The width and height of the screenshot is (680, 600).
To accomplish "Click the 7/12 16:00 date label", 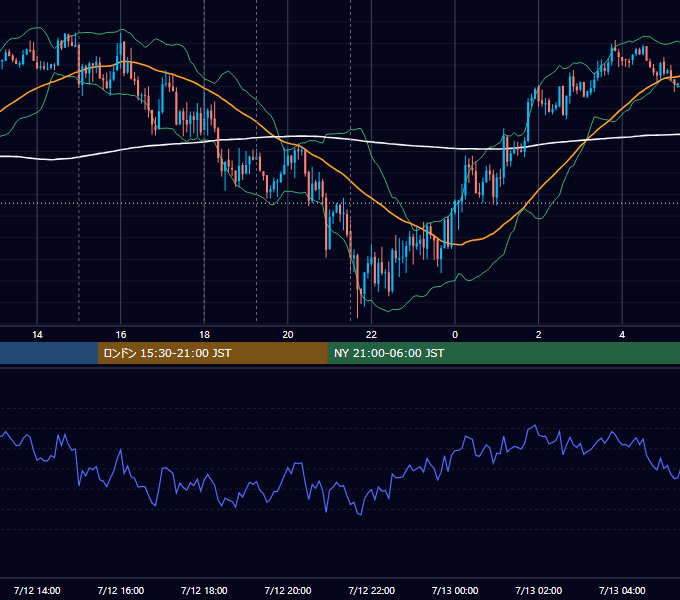I will tap(121, 590).
